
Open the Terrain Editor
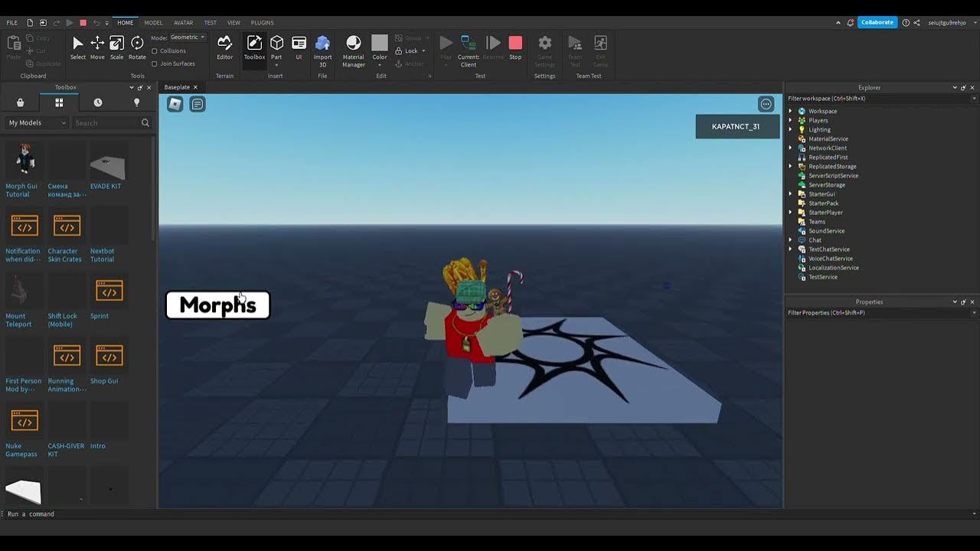coord(224,47)
